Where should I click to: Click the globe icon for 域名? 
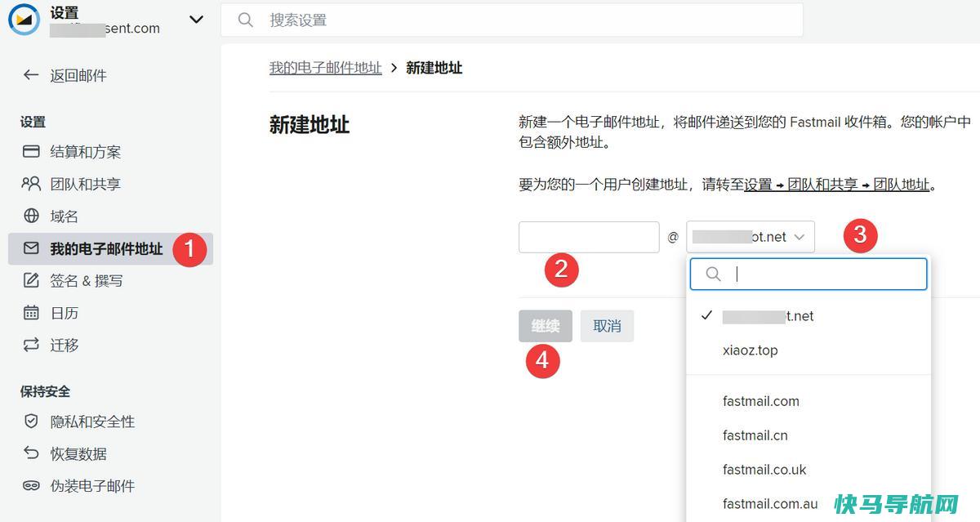(x=31, y=216)
